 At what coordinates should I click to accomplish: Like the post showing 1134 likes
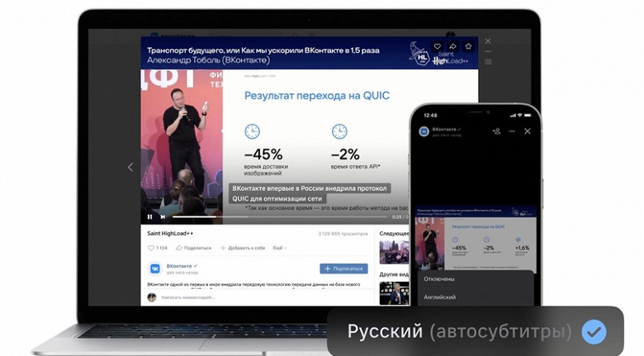158,248
